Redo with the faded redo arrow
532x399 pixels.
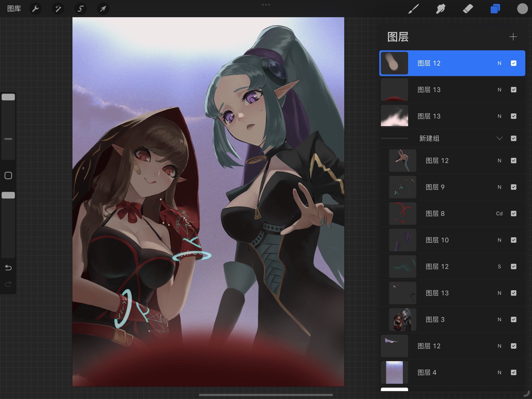[x=8, y=284]
